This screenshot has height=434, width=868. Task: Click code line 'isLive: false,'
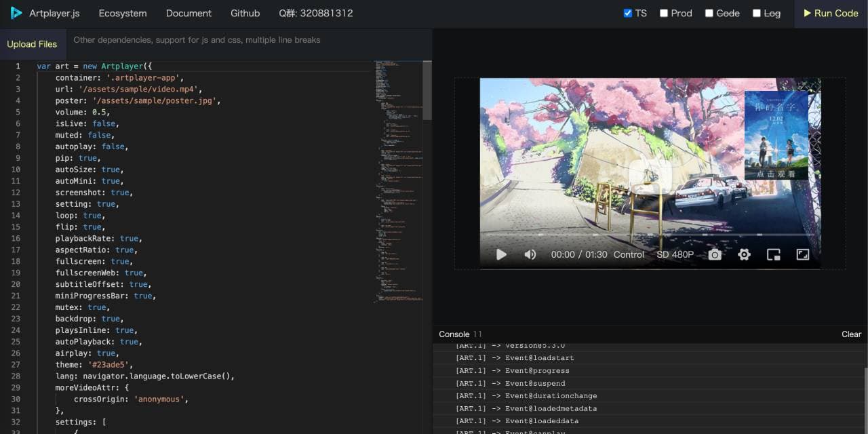(87, 123)
